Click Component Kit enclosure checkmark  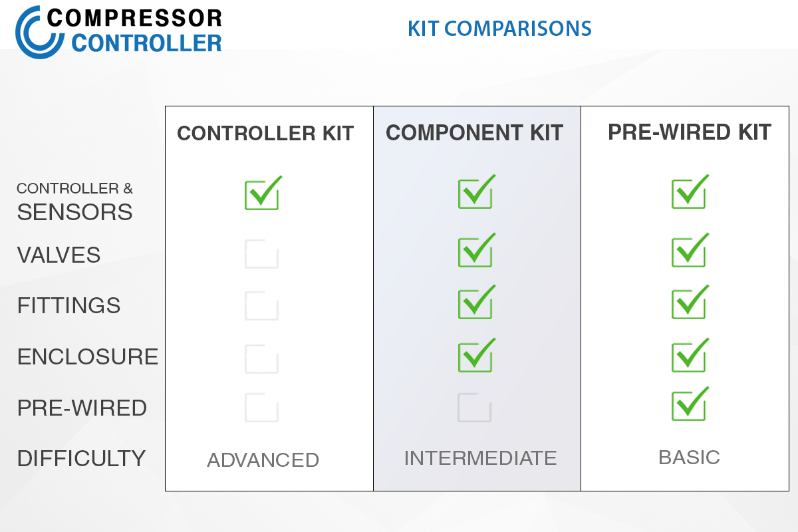475,356
